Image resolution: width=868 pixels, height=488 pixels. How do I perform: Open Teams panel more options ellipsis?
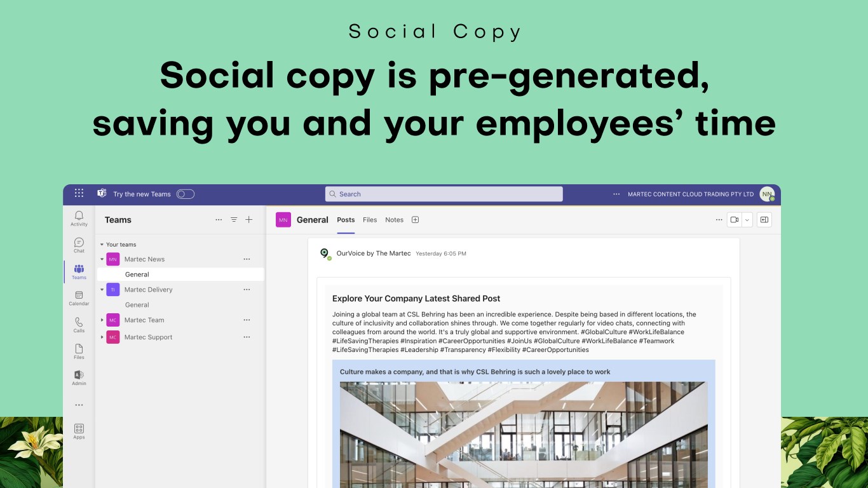219,220
